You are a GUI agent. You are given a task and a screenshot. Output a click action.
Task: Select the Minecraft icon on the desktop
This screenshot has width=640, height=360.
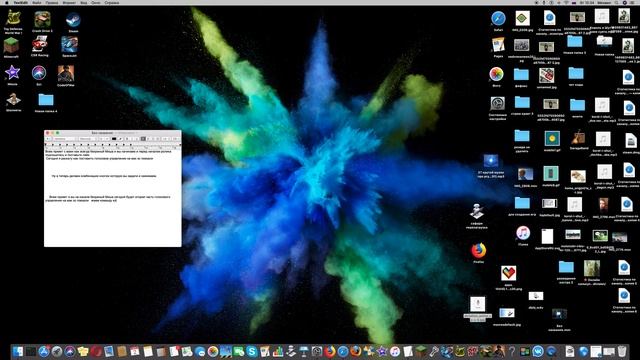11,45
